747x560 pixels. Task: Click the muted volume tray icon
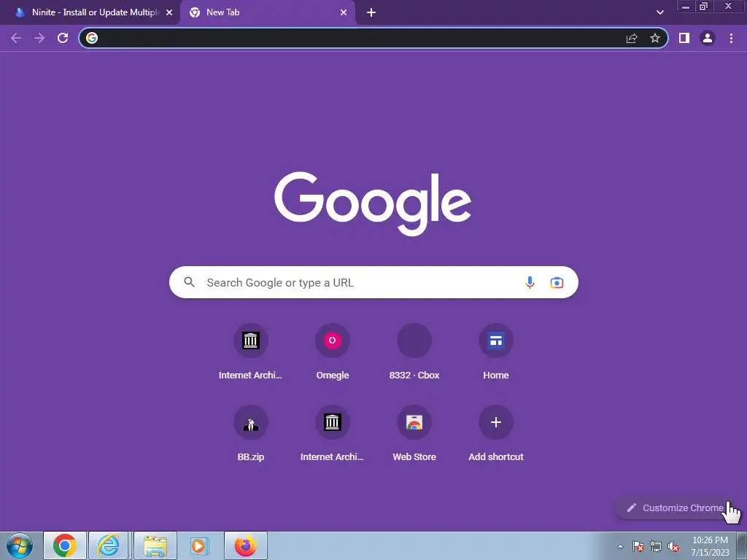(673, 547)
